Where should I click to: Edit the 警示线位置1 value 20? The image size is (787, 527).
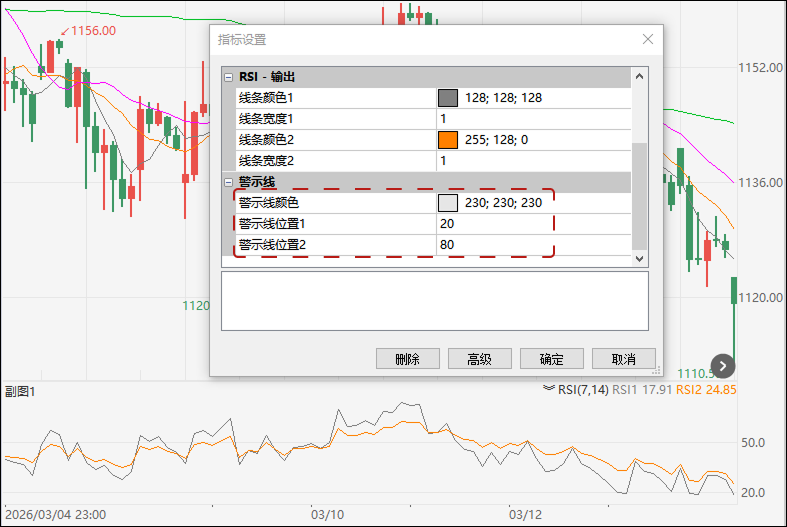(494, 224)
